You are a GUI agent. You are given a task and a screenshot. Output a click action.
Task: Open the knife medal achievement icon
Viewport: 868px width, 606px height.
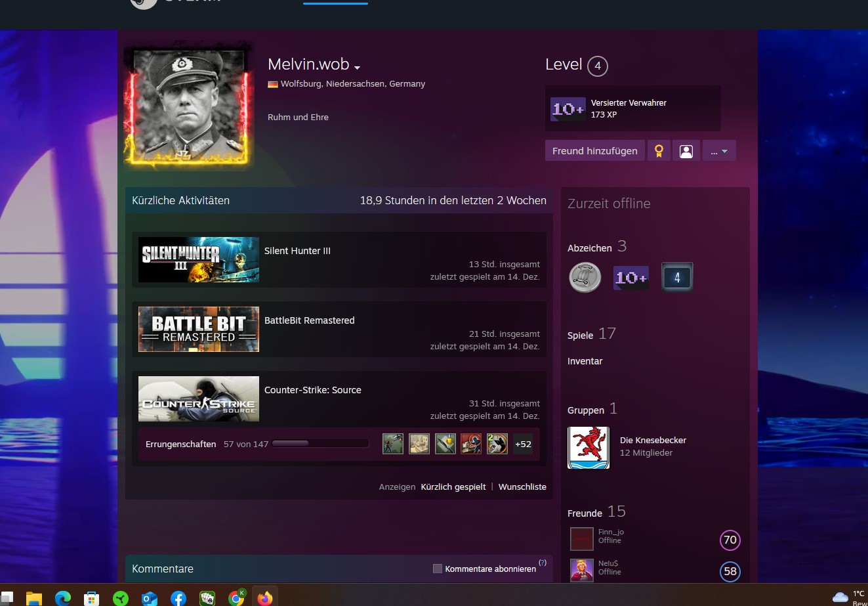click(445, 444)
